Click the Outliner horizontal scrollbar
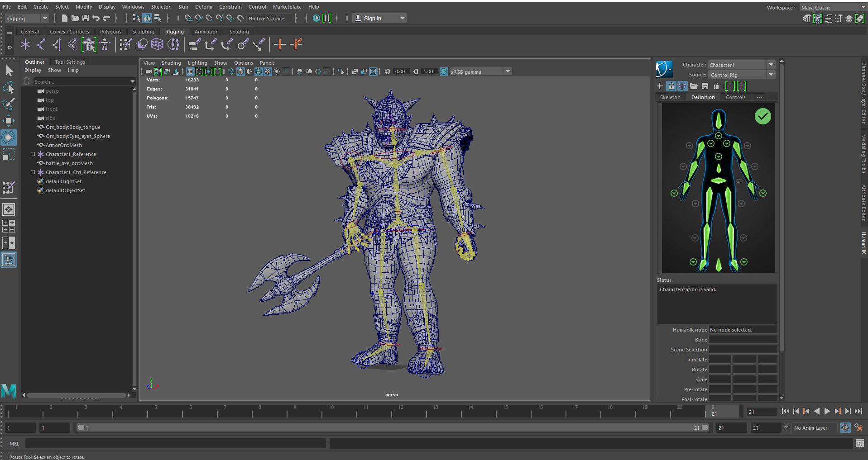The image size is (868, 460). coord(76,395)
